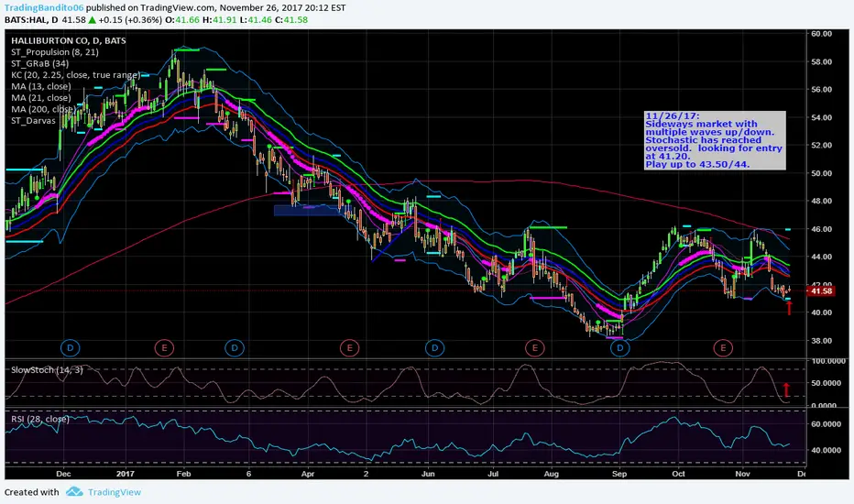Click the HALLIBURTON CO, D, BATS title
This screenshot has width=854, height=504.
tap(69, 40)
